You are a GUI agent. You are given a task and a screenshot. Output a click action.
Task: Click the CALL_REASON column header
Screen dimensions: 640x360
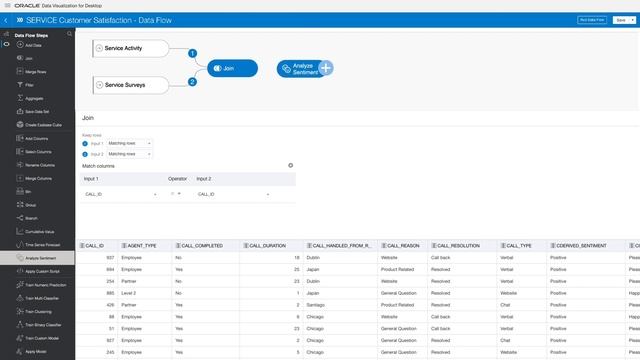click(x=403, y=246)
